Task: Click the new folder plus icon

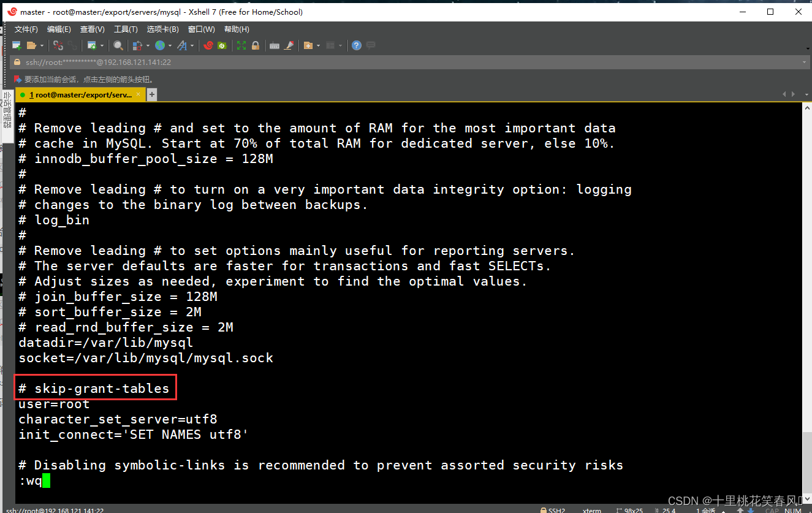Action: (308, 45)
